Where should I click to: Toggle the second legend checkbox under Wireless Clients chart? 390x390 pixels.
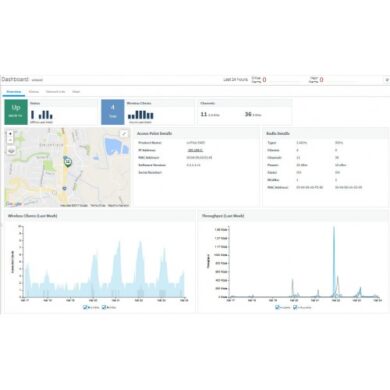(104, 307)
